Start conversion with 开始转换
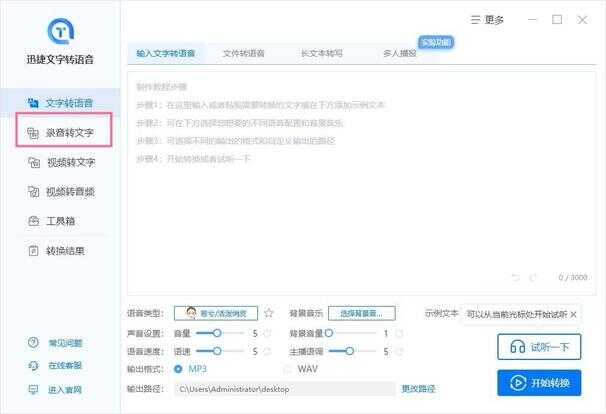Image resolution: width=606 pixels, height=414 pixels. (539, 383)
